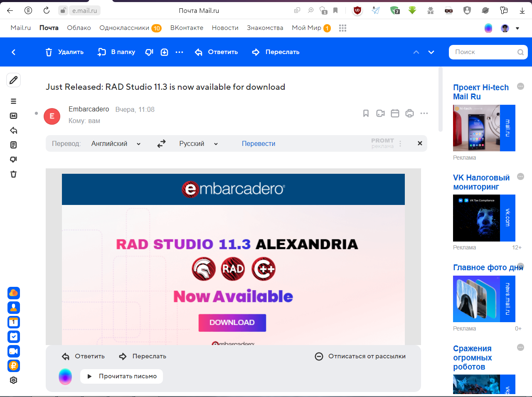Unsubscribe with Отписаться от рассылки
The image size is (532, 397).
[x=360, y=356]
